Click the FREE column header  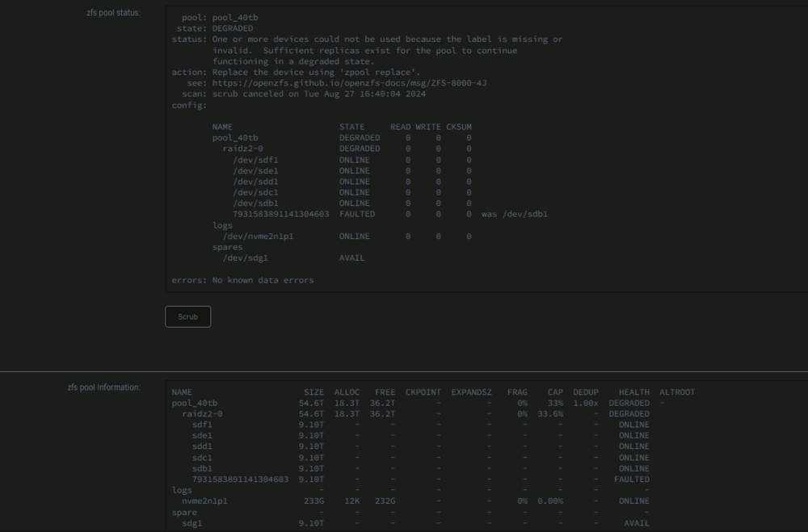(x=385, y=392)
